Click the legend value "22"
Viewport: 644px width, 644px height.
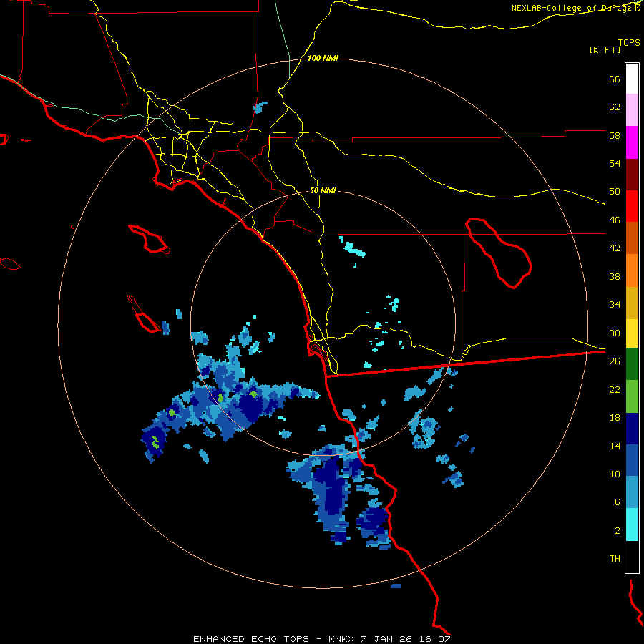615,389
